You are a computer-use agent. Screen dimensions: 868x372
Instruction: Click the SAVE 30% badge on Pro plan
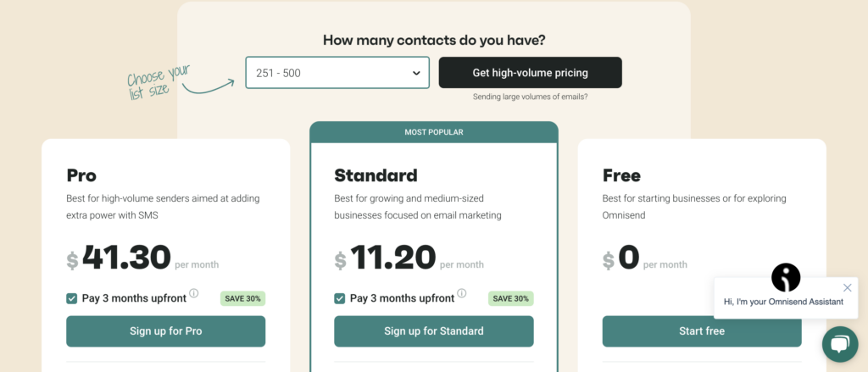[x=243, y=298]
